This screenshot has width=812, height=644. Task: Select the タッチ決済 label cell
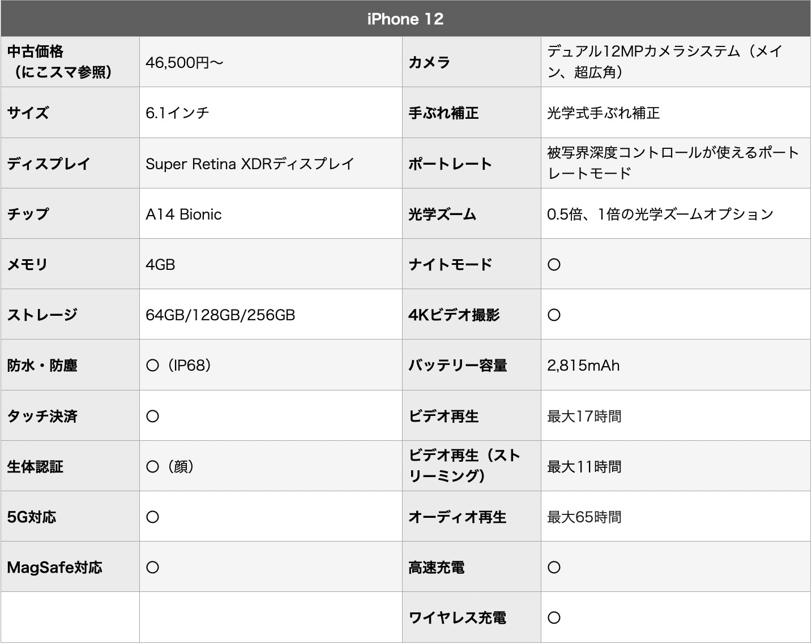[70, 416]
